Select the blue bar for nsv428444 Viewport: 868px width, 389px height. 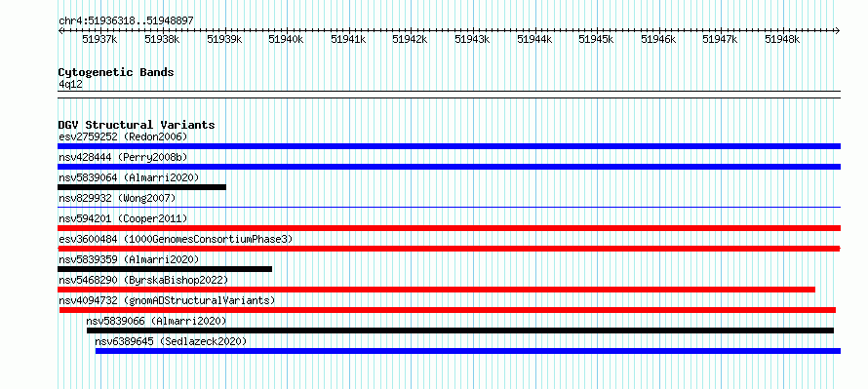449,167
